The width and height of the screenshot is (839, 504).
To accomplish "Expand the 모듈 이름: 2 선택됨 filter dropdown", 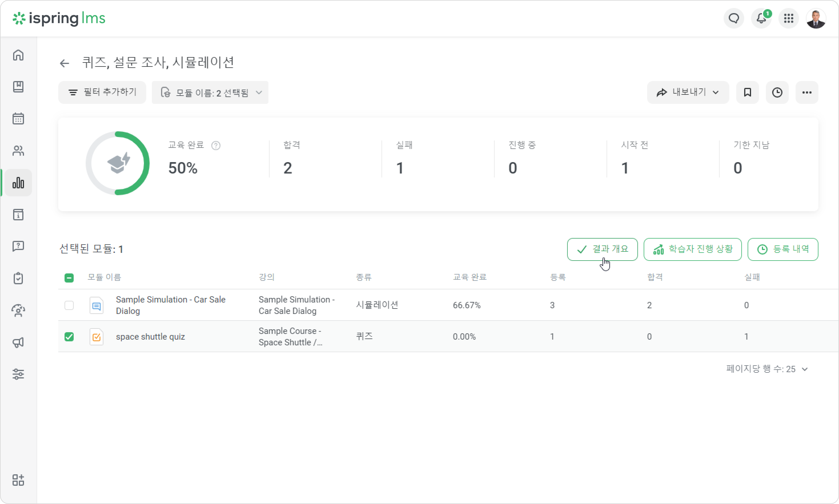I will [210, 92].
